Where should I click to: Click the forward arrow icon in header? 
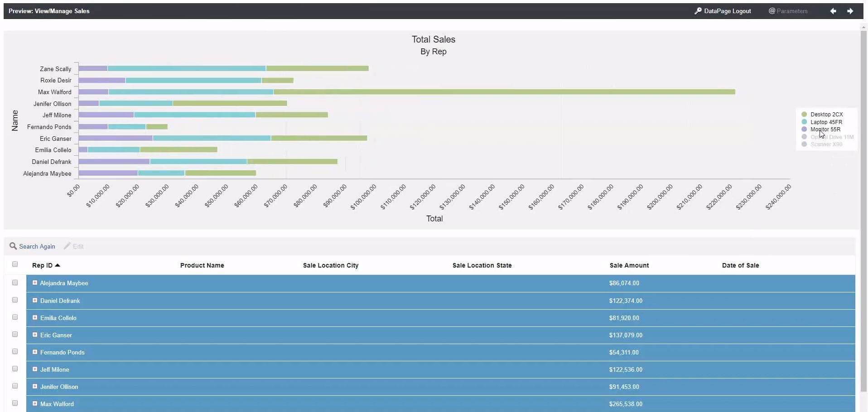click(850, 11)
